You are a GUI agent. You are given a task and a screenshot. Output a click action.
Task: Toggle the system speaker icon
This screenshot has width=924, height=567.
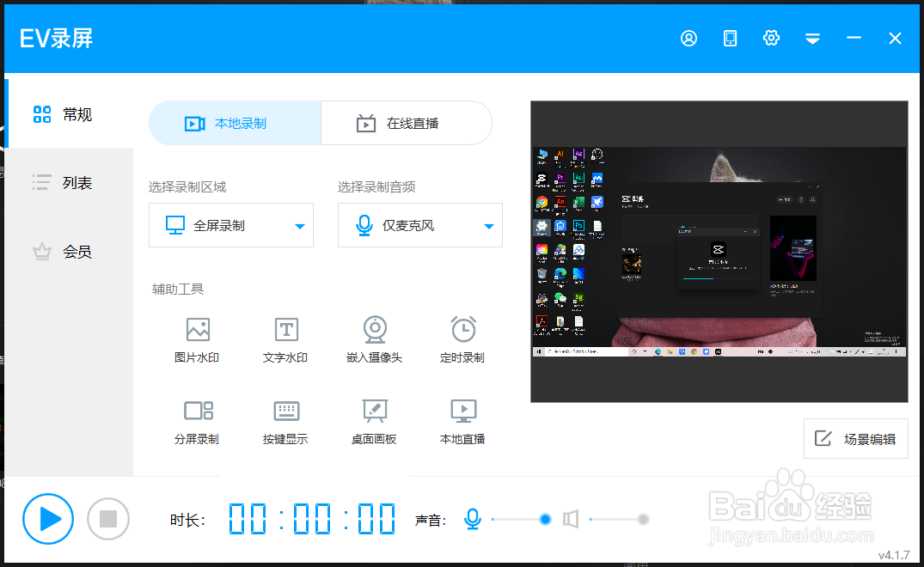tap(571, 519)
